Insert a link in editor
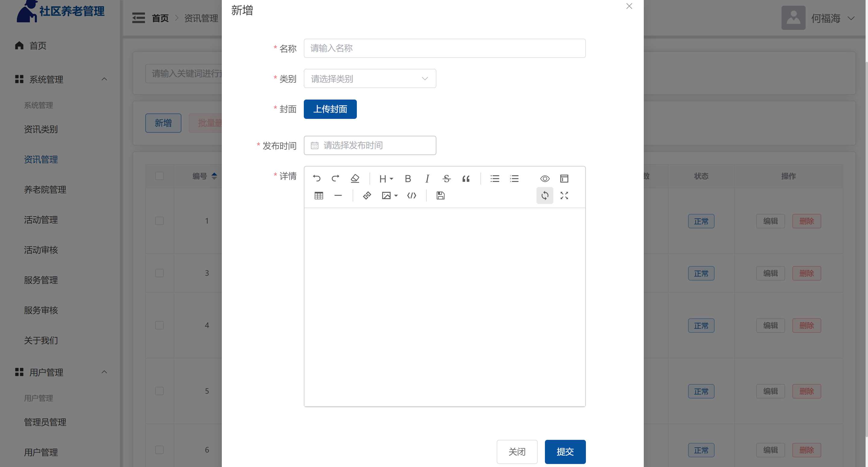This screenshot has height=467, width=868. click(367, 195)
